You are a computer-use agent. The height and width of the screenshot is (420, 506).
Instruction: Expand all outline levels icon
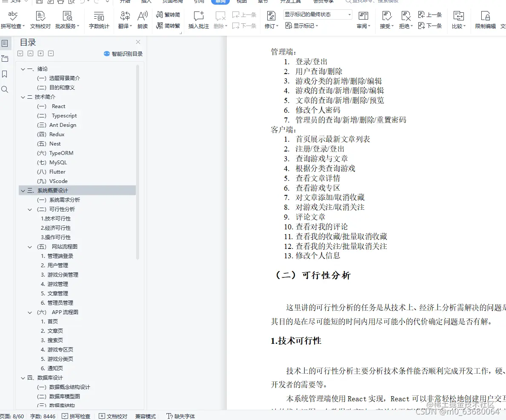pos(20,54)
